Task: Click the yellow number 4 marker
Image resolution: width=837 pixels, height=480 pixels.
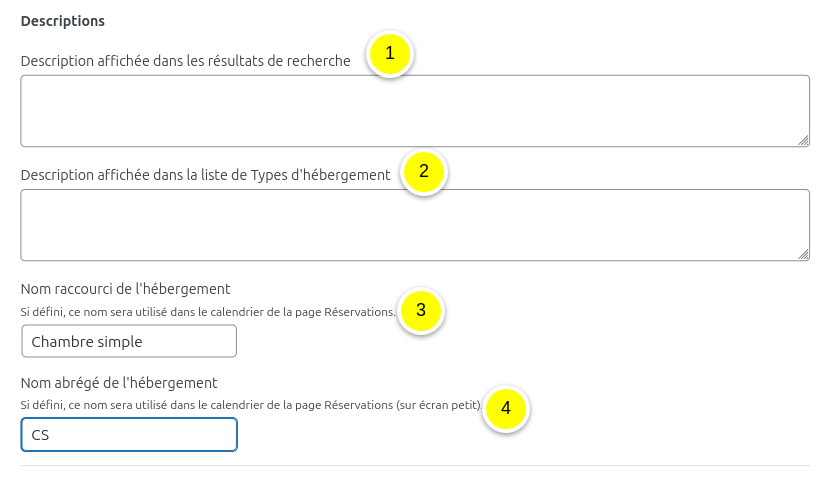Action: tap(506, 408)
